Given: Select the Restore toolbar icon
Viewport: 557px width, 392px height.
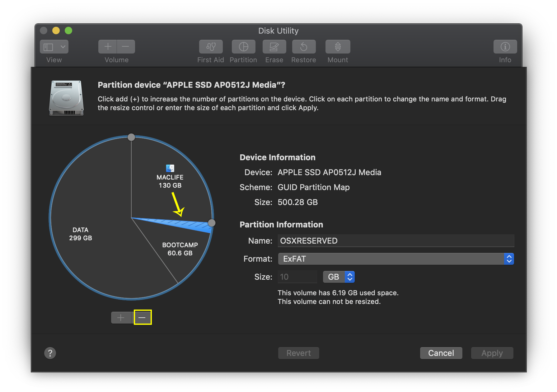Looking at the screenshot, I should [x=304, y=47].
